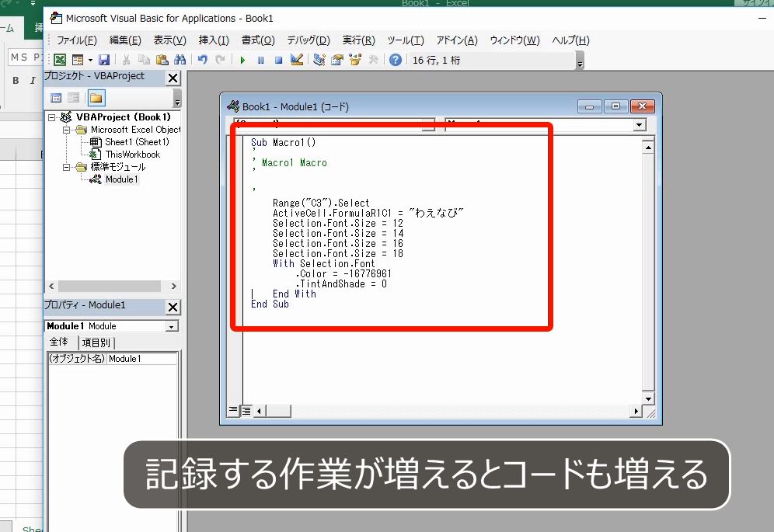Screen dimensions: 774x532
Task: Open Project Explorer toolbar icon
Action: point(319,61)
